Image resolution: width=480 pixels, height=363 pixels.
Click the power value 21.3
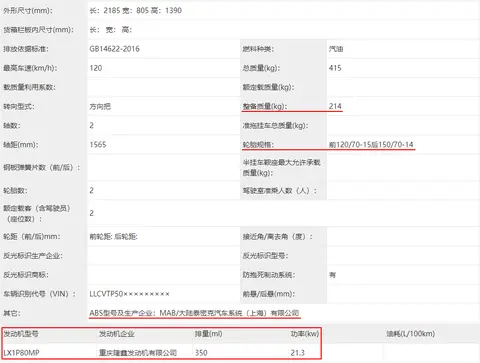297,352
